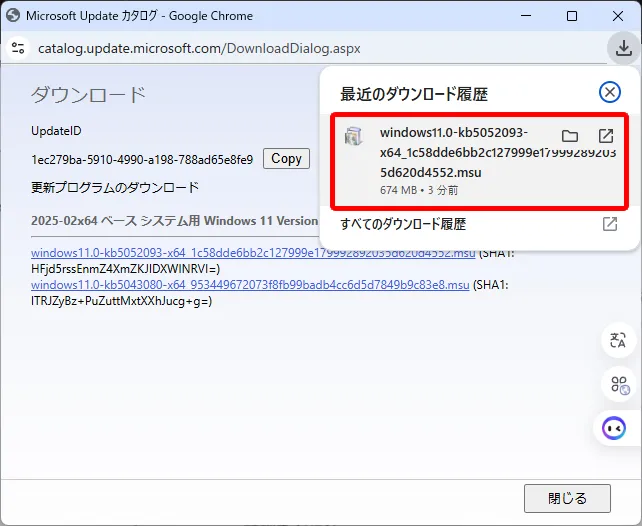The height and width of the screenshot is (526, 642).
Task: Click the 更新プログラムのダウンロード label
Action: pyautogui.click(x=115, y=187)
